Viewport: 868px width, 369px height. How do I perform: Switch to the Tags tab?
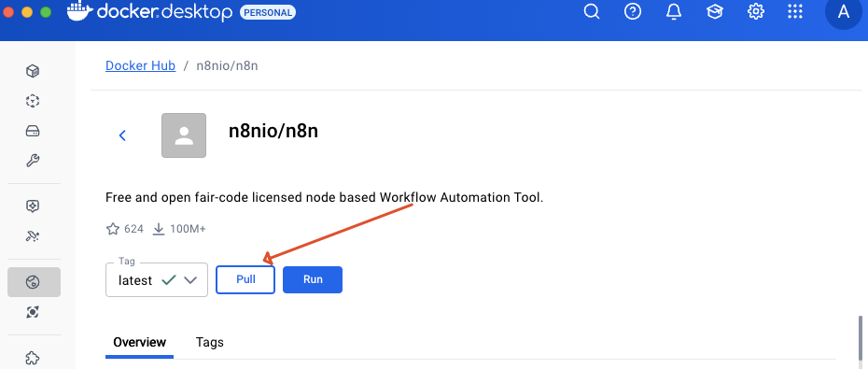(210, 343)
